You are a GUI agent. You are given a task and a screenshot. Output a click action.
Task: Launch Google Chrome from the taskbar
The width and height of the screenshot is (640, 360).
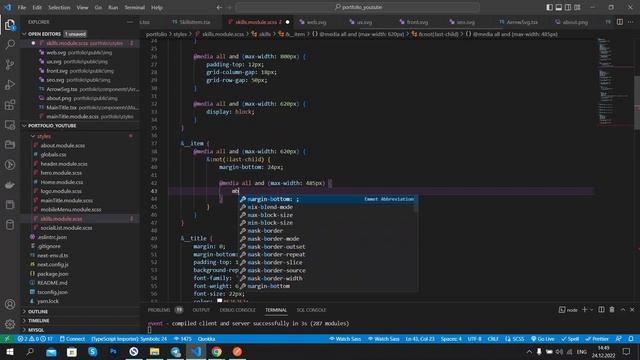[216, 351]
